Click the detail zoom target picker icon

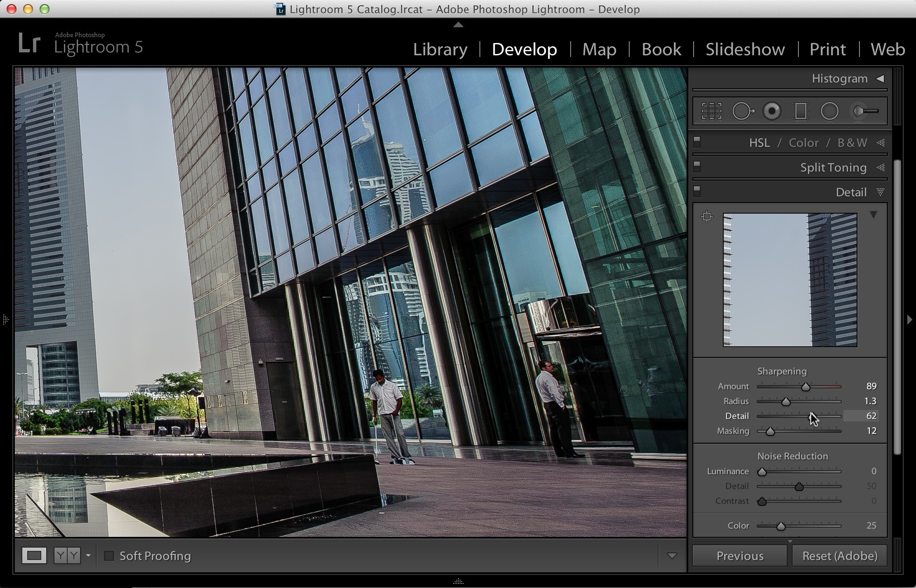(x=707, y=216)
